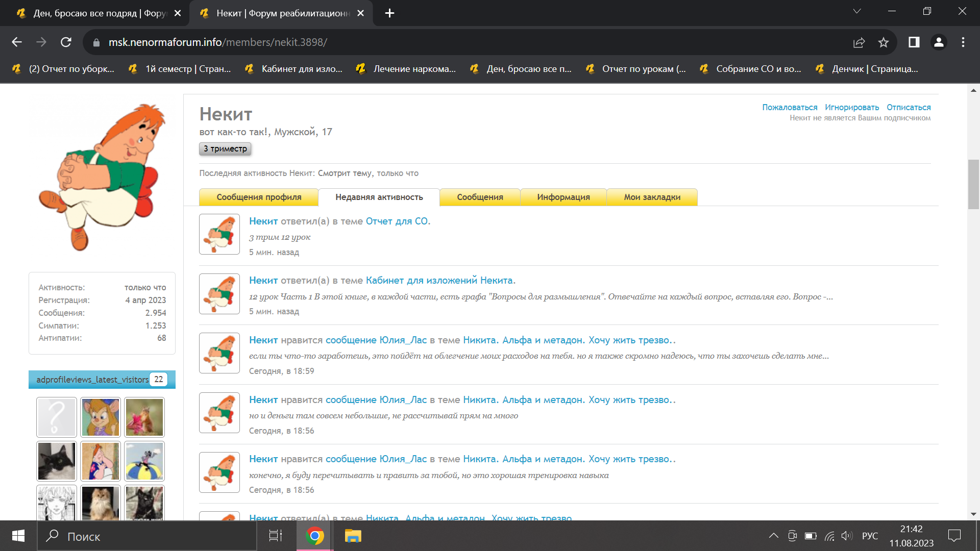Open the mouse on ball visitor avatar
This screenshot has height=551, width=980.
point(144,461)
